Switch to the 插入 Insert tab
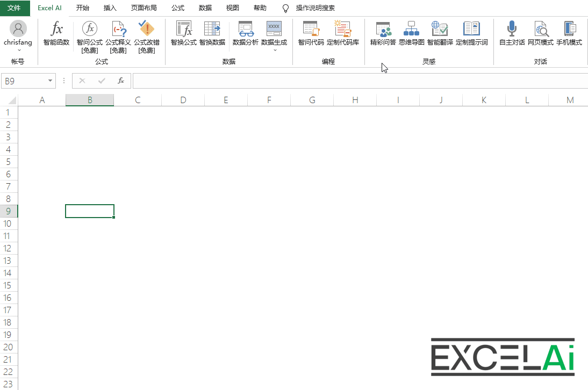The height and width of the screenshot is (390, 588). 110,8
